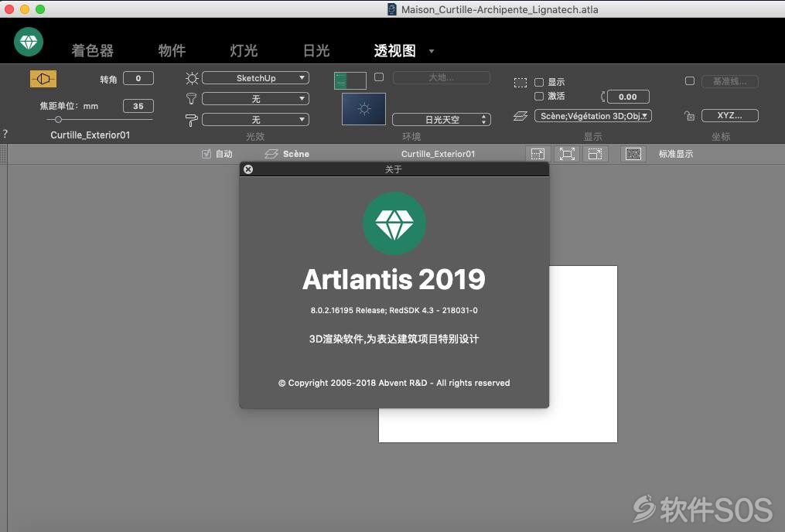Click the fit-to-window preview icon
785x532 pixels.
567,154
